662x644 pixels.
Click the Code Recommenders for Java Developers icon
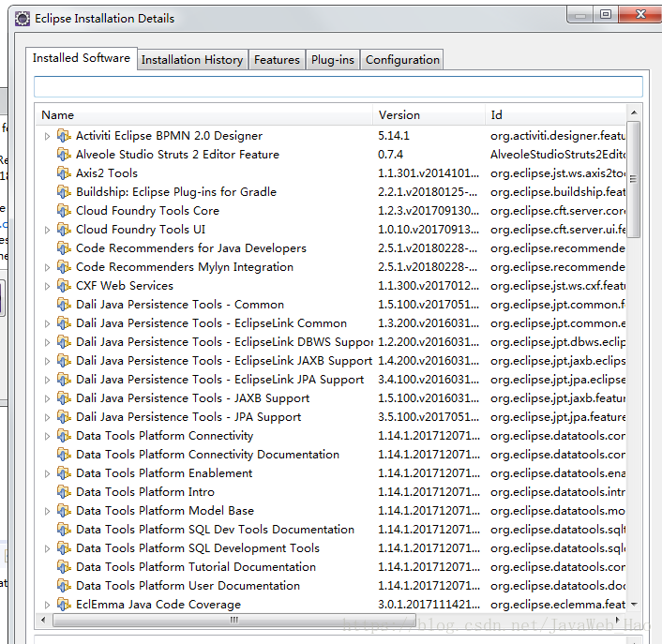[x=64, y=248]
